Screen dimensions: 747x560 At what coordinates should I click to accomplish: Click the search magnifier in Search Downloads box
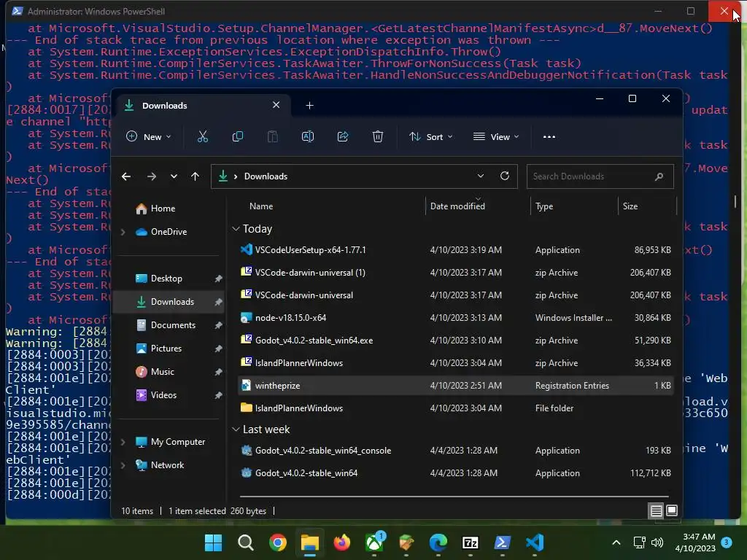(659, 176)
